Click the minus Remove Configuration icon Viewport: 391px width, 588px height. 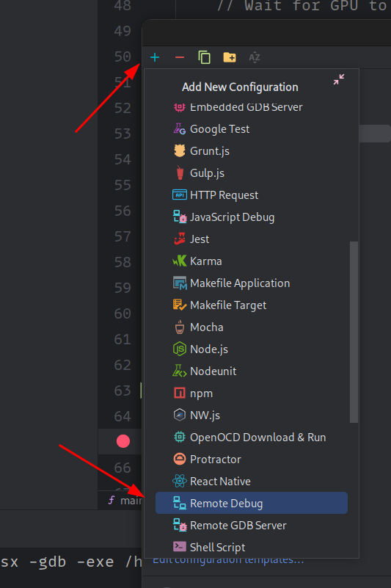coord(180,57)
